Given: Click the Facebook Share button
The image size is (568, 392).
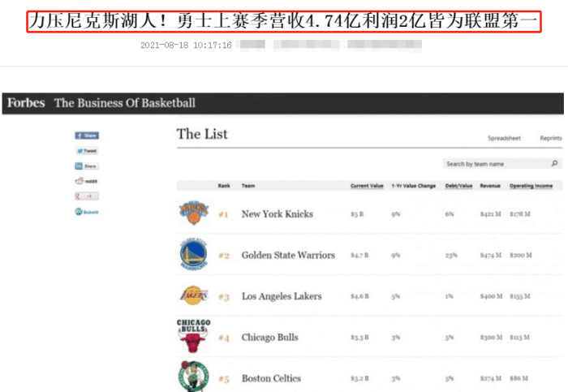Looking at the screenshot, I should click(87, 136).
